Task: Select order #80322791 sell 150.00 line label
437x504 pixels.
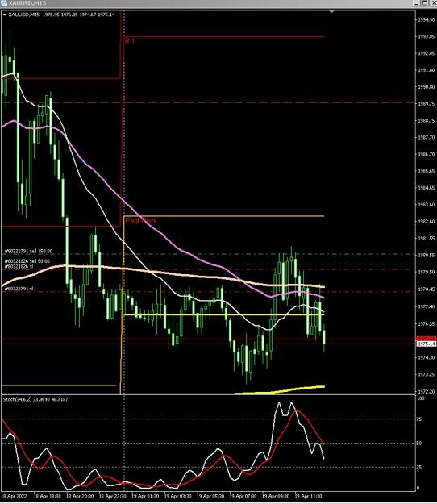Action: coord(28,251)
